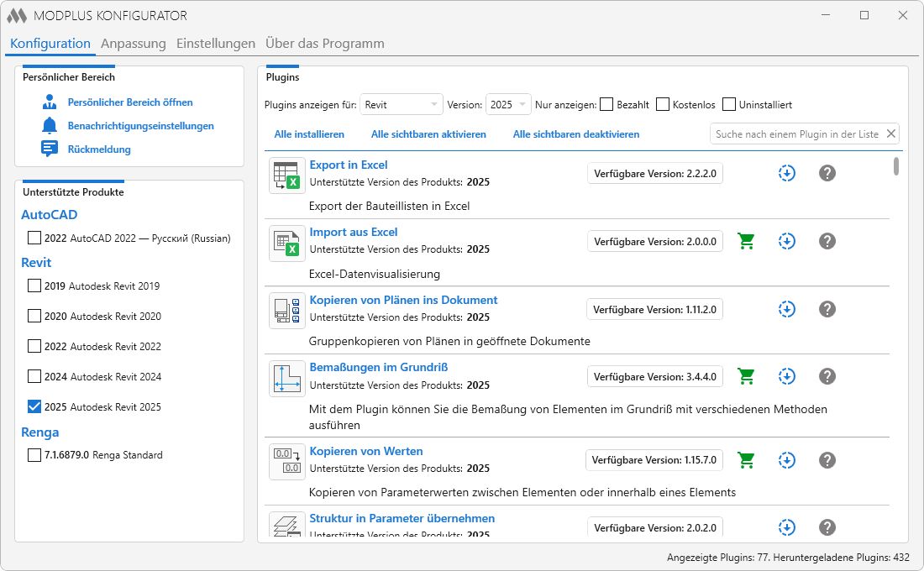Viewport: 924px width, 571px height.
Task: Click the Struktur in Parameter übernehmen icon
Action: click(x=287, y=524)
